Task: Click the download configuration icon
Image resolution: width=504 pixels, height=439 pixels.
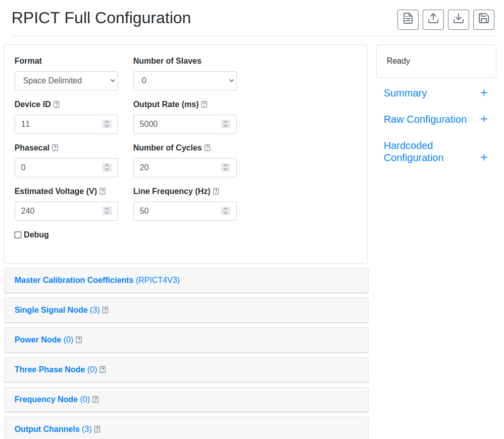Action: pyautogui.click(x=459, y=20)
